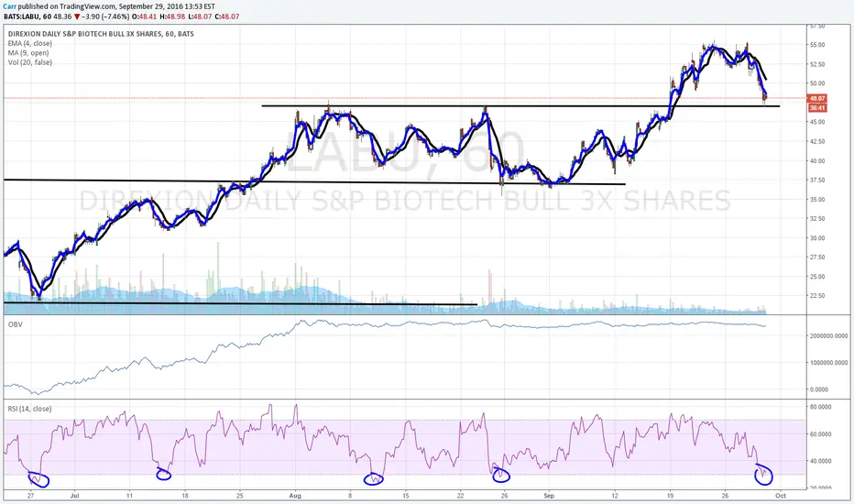
Task: Click the 'OBV' pane label
Action: (15, 324)
